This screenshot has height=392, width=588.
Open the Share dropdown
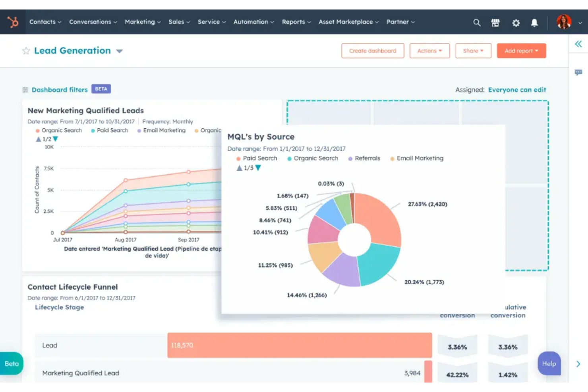tap(473, 51)
